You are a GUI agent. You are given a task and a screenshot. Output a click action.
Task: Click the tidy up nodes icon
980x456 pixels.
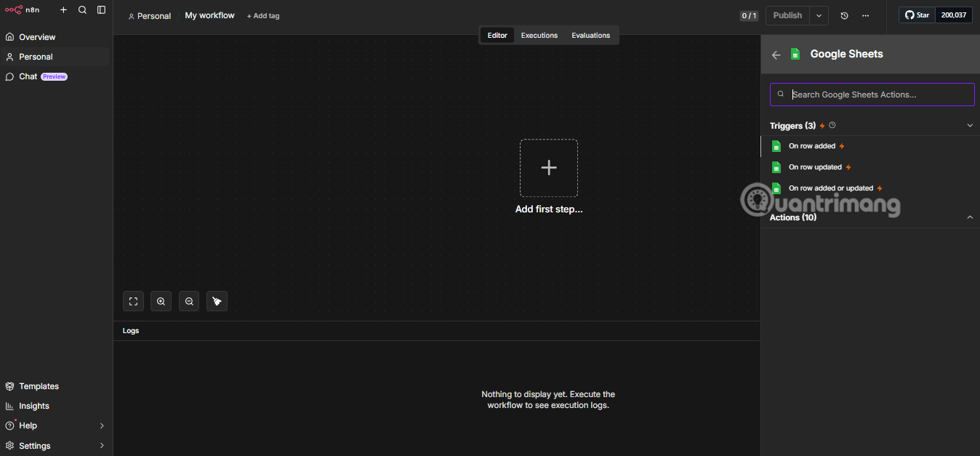pos(217,301)
